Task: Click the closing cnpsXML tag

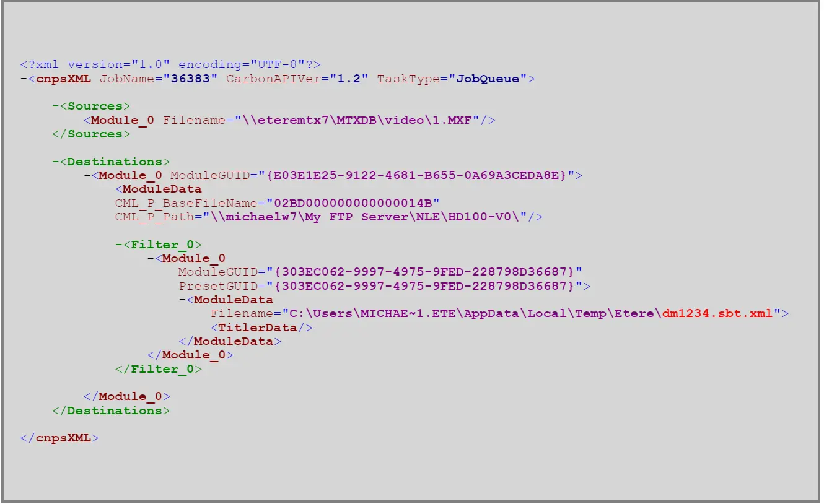Action: pyautogui.click(x=59, y=438)
